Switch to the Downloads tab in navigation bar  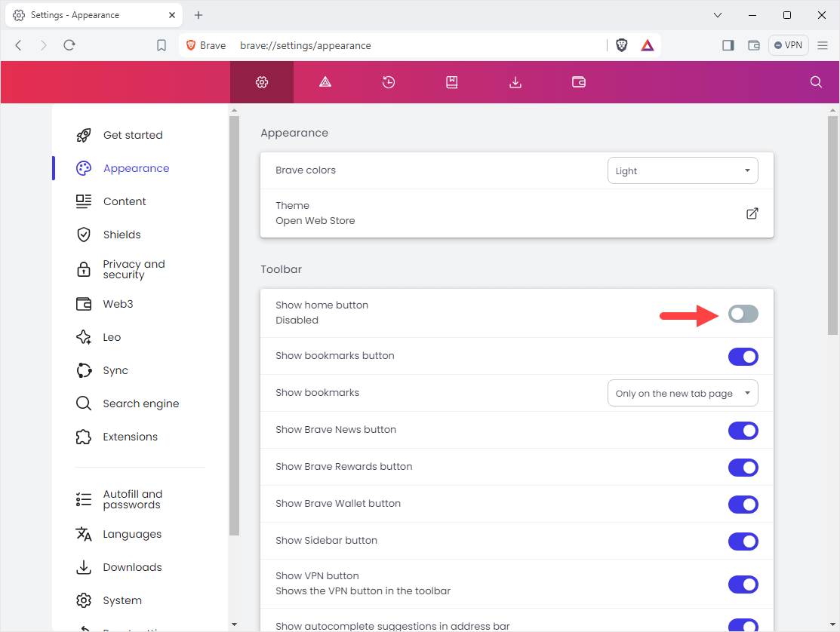[x=515, y=82]
